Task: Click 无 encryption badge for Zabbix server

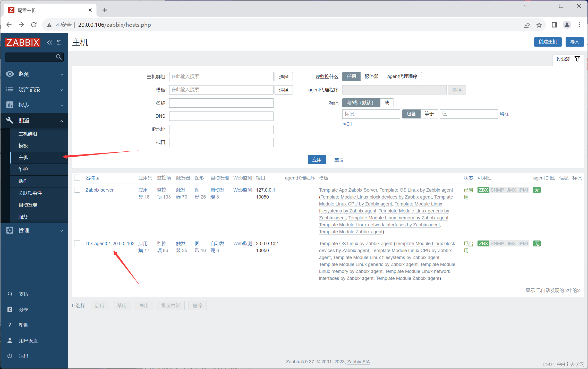Action: (537, 190)
